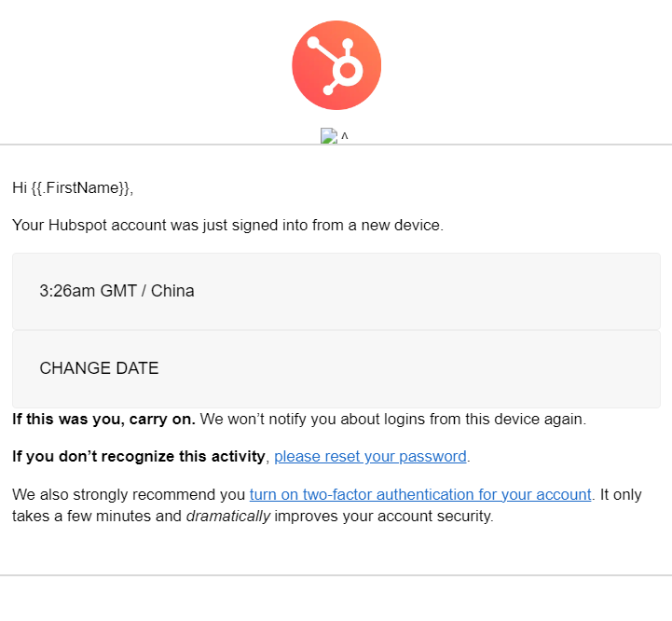
Task: Open the please reset your password link
Action: tap(370, 456)
